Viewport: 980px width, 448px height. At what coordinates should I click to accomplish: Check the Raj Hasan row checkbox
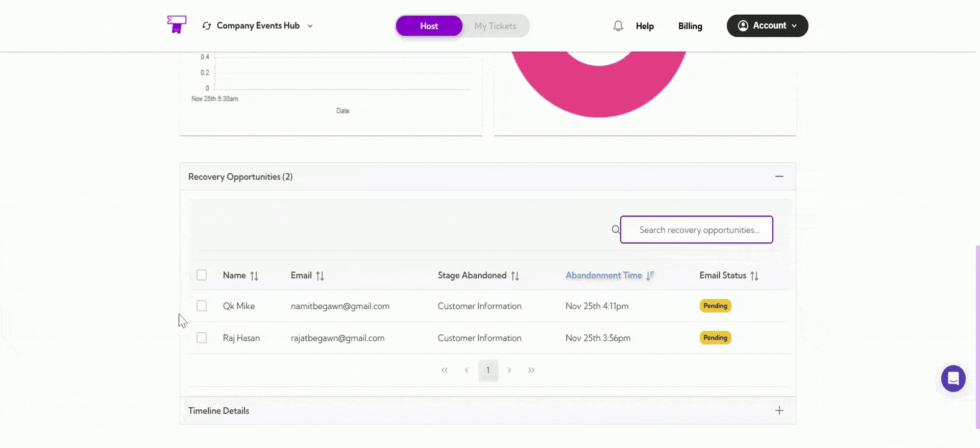pos(202,338)
